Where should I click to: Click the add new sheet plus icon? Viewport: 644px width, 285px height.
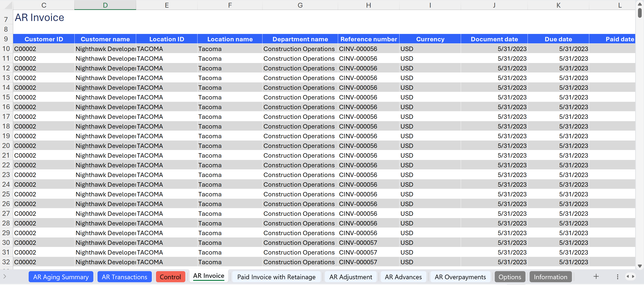pyautogui.click(x=596, y=276)
